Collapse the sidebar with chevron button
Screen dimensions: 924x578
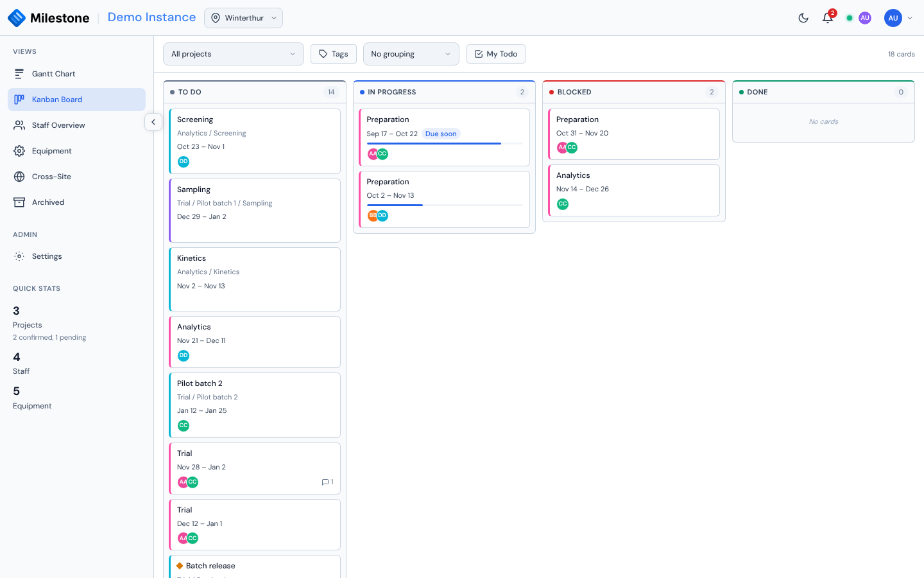pyautogui.click(x=153, y=122)
